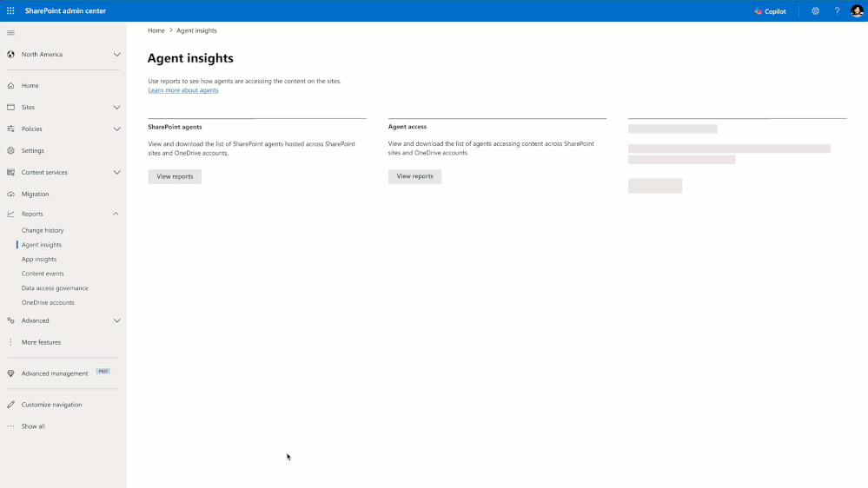Click the Sites icon in the sidebar
The width and height of the screenshot is (868, 488).
(x=10, y=107)
